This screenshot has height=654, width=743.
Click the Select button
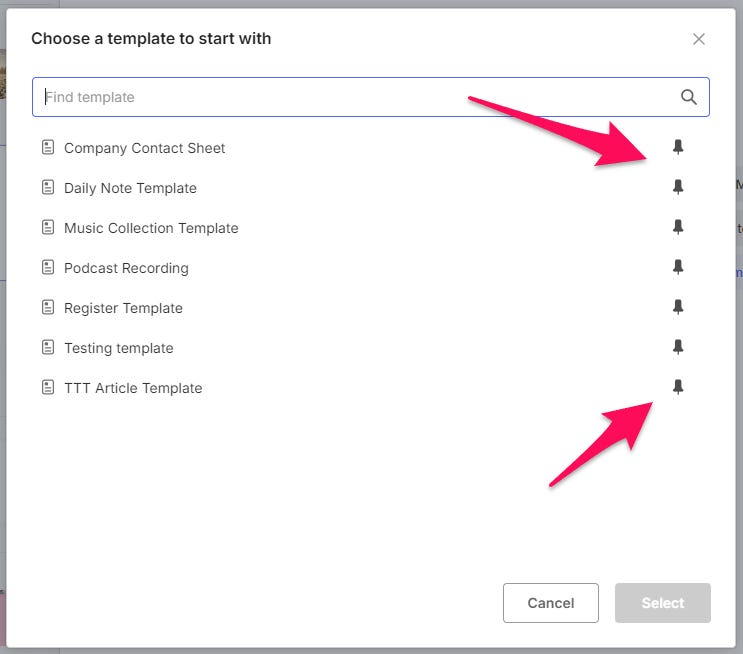662,603
